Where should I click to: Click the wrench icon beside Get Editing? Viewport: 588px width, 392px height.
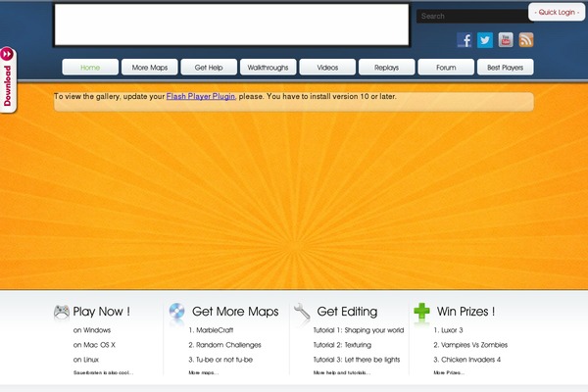302,312
